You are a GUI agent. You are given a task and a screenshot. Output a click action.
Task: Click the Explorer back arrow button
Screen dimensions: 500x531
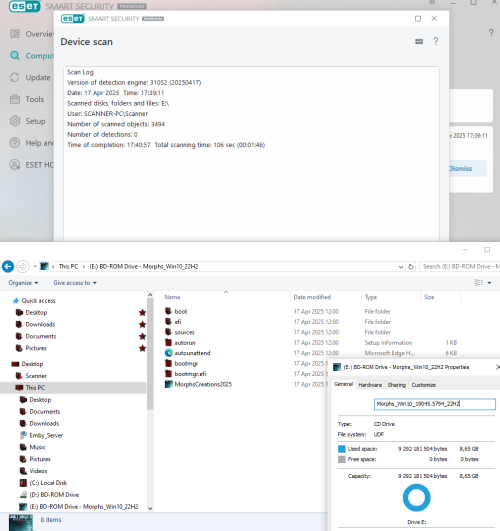8,267
